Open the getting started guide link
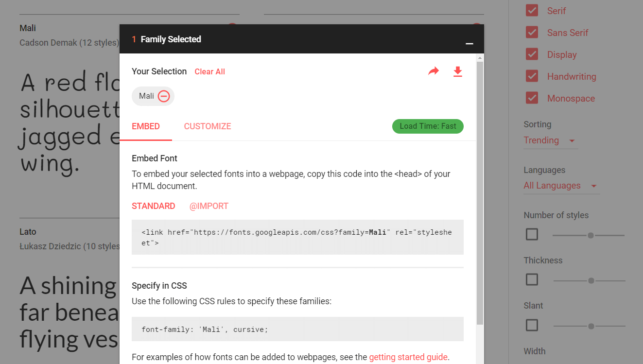 click(x=408, y=357)
